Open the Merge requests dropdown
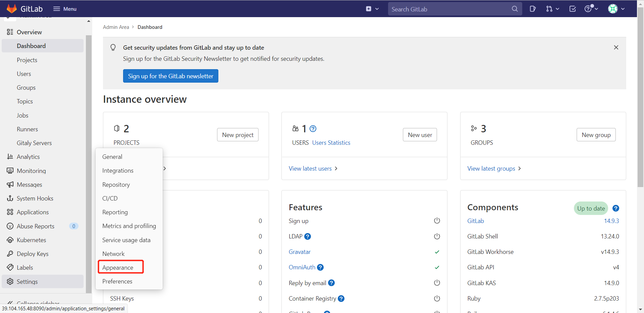 (552, 9)
